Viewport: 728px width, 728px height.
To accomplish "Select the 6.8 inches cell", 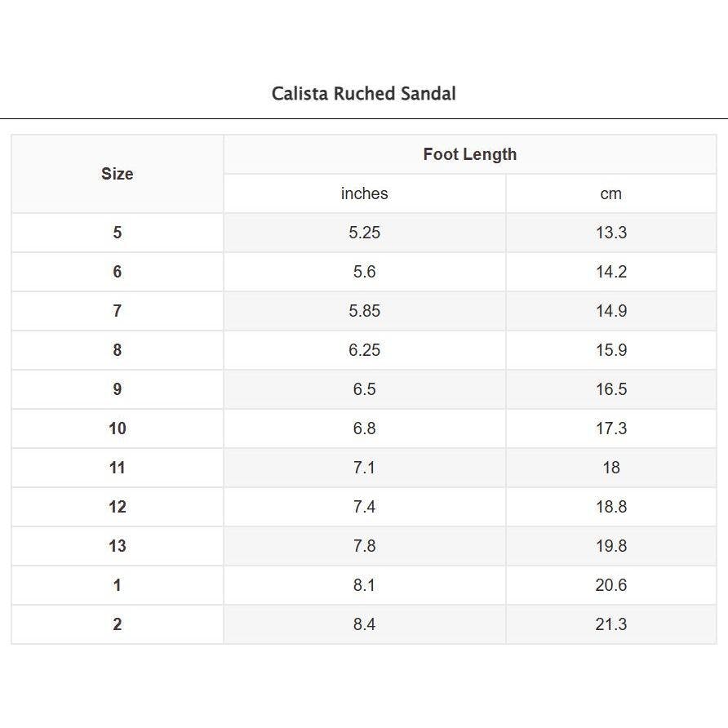I will coord(365,428).
